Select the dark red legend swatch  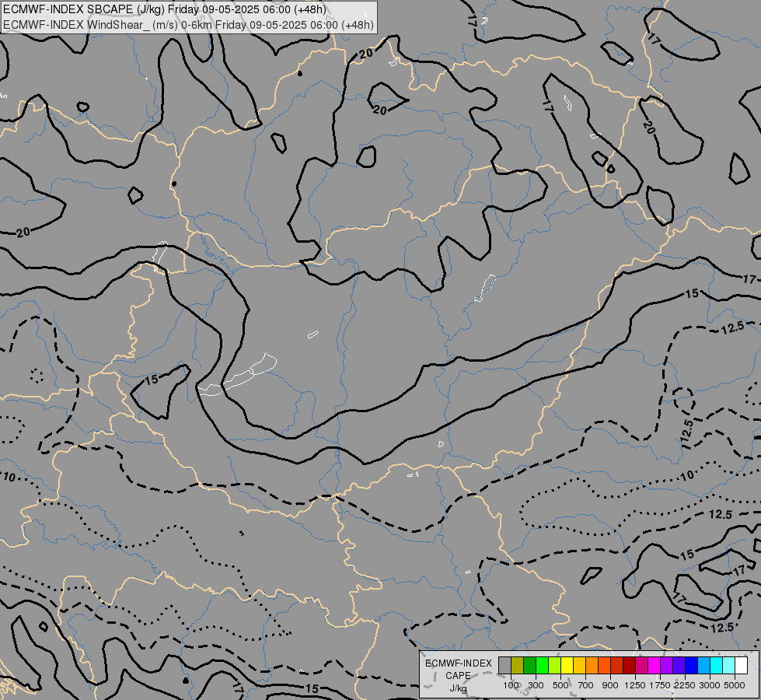coord(629,666)
